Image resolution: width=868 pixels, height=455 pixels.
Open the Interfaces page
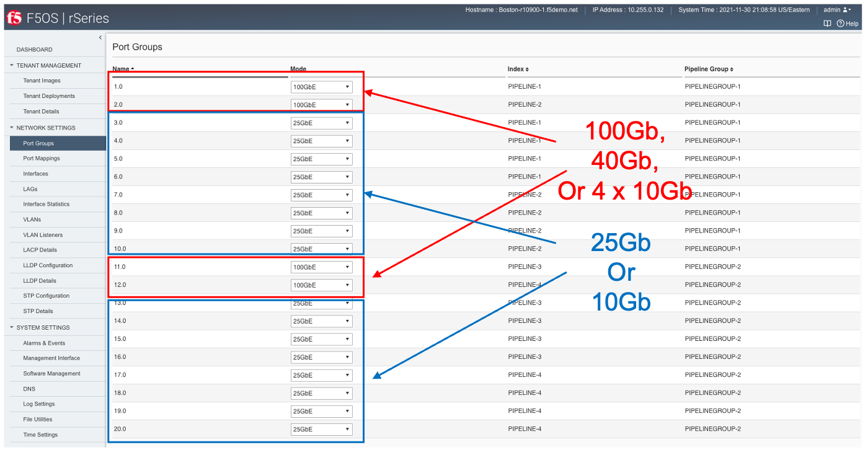[35, 174]
